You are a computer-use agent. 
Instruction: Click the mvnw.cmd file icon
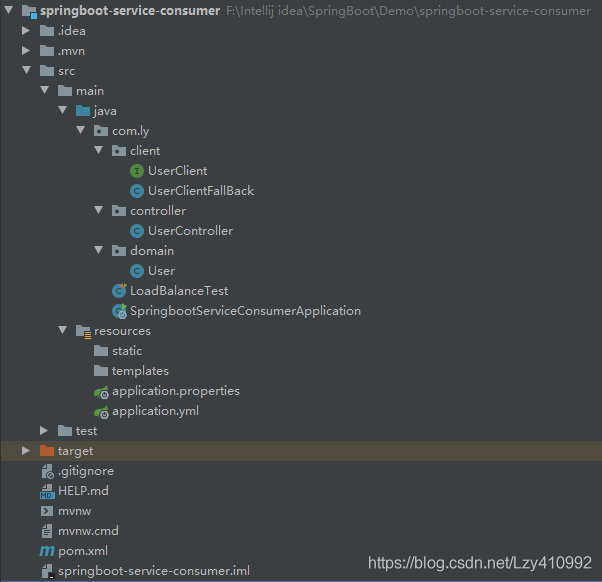click(x=47, y=531)
